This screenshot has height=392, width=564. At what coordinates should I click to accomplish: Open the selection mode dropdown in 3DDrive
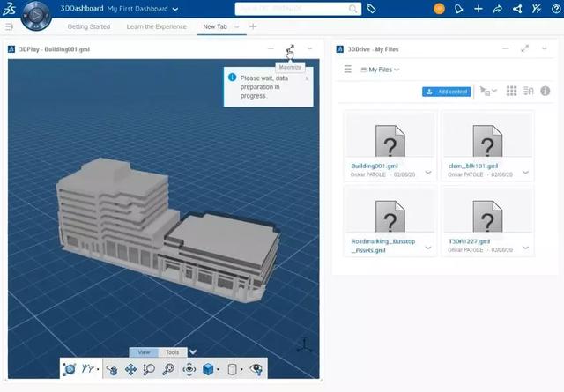488,91
